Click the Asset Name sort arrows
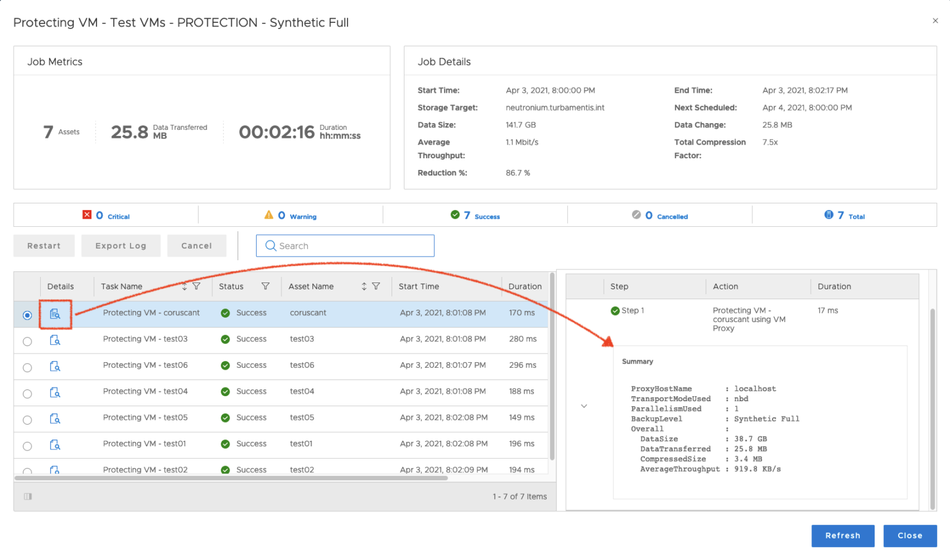Viewport: 950px width, 560px height. 364,286
